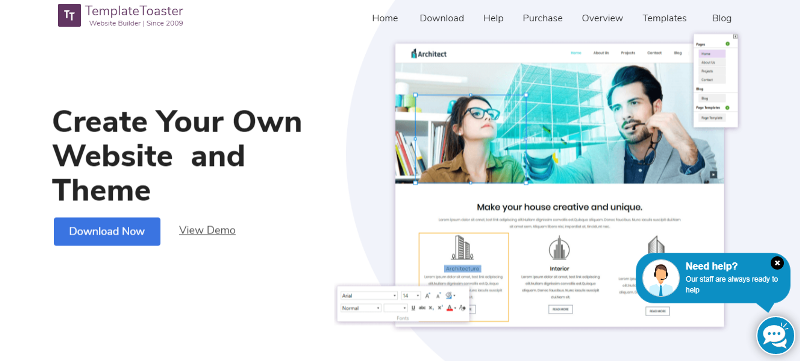
Task: Open the Help menu item
Action: click(x=493, y=18)
